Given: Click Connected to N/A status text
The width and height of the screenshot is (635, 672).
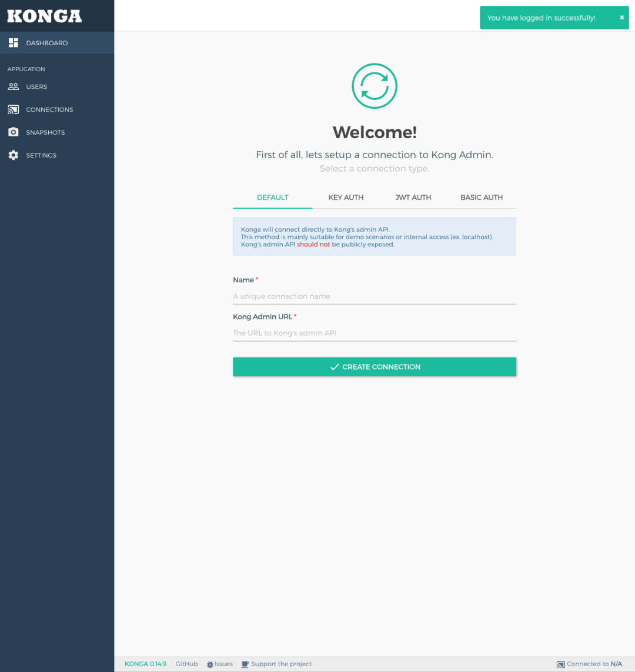Looking at the screenshot, I should (594, 664).
